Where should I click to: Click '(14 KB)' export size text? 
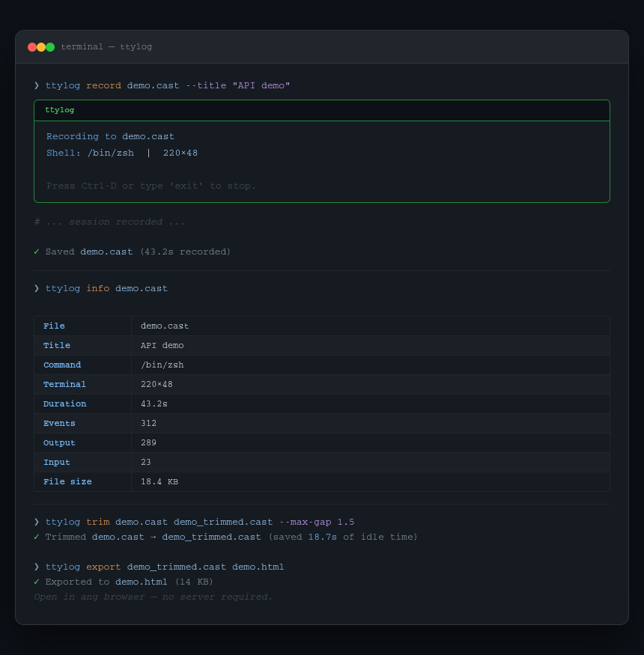pos(194,582)
